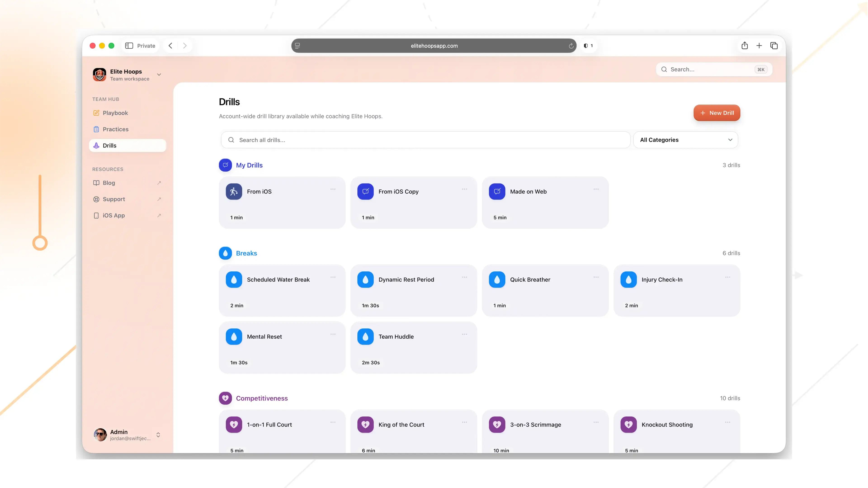
Task: Click the browser Share icon
Action: click(745, 45)
